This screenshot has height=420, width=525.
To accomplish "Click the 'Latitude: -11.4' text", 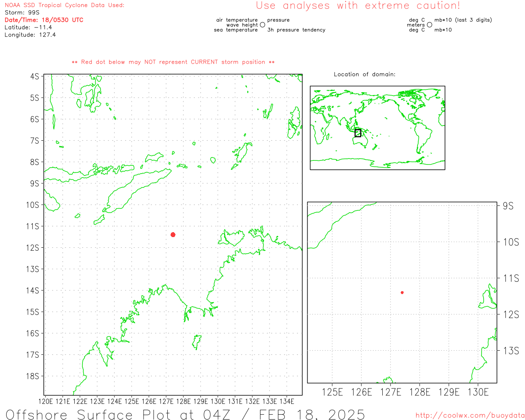I will (28, 27).
